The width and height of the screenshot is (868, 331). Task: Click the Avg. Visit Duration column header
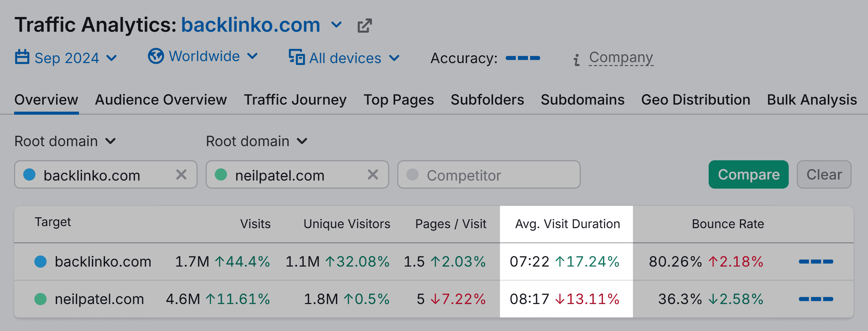point(568,224)
